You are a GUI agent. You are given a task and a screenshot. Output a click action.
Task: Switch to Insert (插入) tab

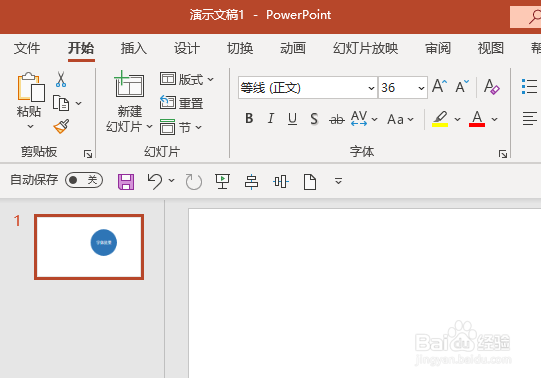click(x=134, y=48)
